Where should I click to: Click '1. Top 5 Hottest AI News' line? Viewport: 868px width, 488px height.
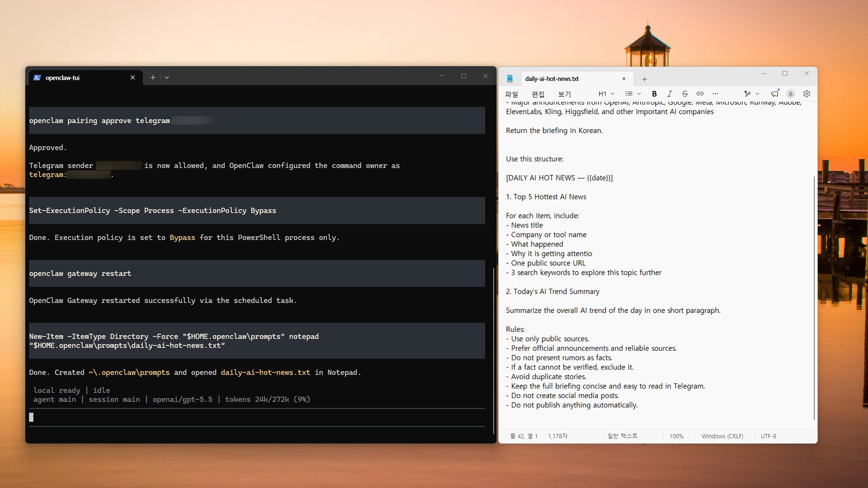[x=546, y=197]
